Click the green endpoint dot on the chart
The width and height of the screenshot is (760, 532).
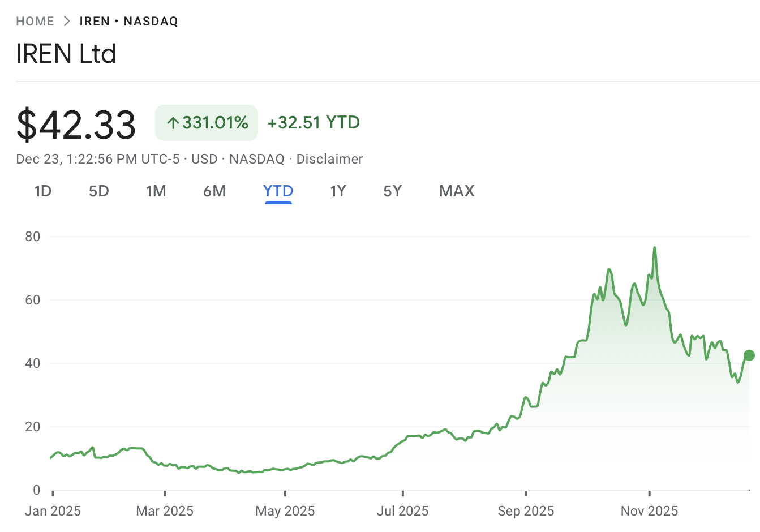pyautogui.click(x=748, y=355)
